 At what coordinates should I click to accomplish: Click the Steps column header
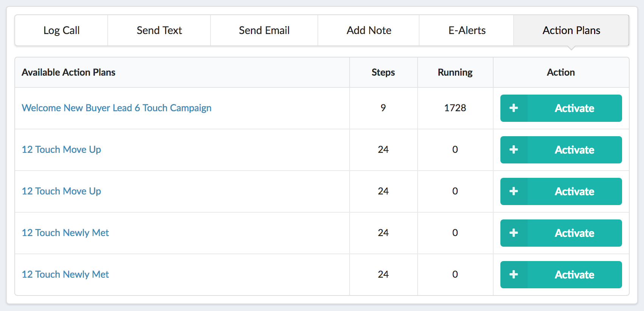(x=383, y=72)
